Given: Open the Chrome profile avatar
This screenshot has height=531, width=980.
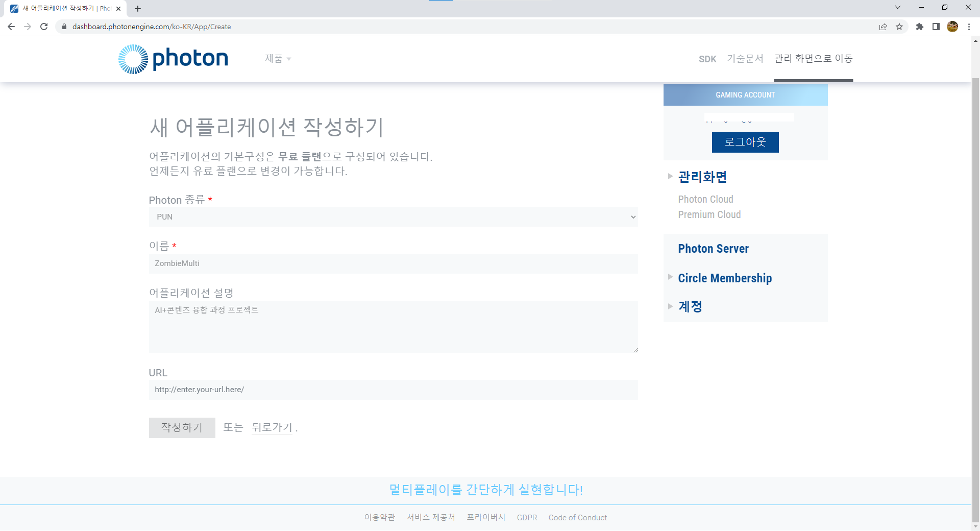Looking at the screenshot, I should click(x=952, y=27).
